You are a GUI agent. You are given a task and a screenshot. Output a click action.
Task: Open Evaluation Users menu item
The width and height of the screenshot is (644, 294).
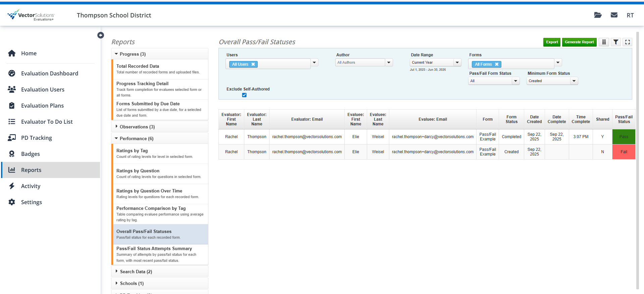point(43,90)
